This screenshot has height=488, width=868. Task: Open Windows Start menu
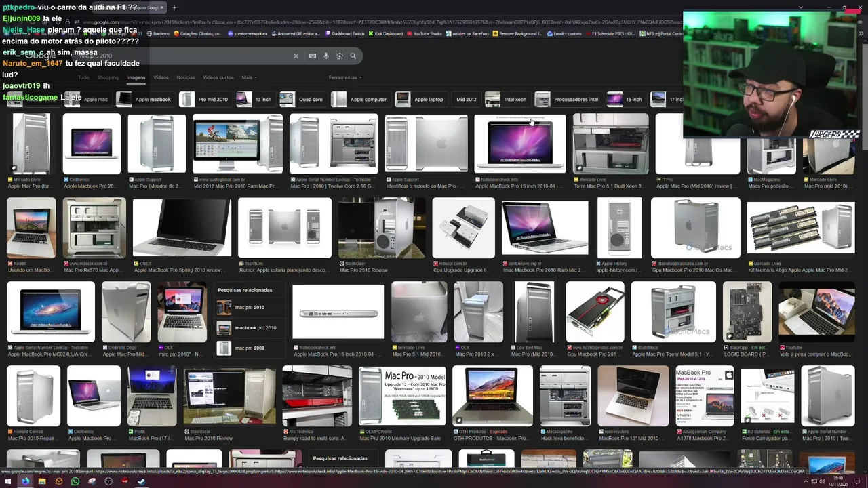(9, 481)
